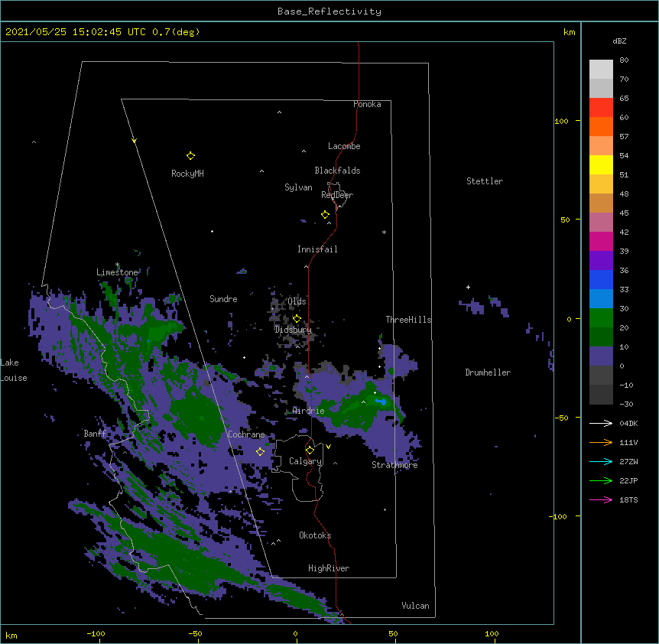
Task: Click the Airdrie city label
Action: (308, 411)
